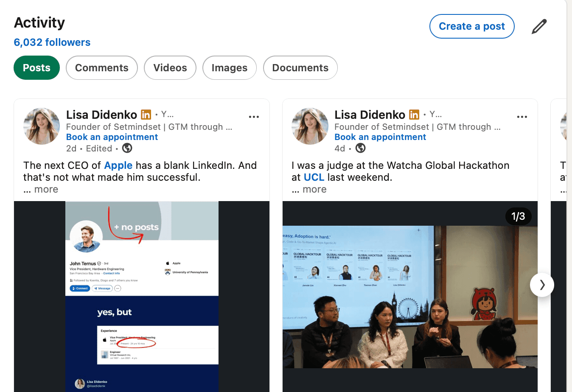
Task: Open Lisa Didenko avatar on Apple CEO post
Action: click(x=42, y=126)
